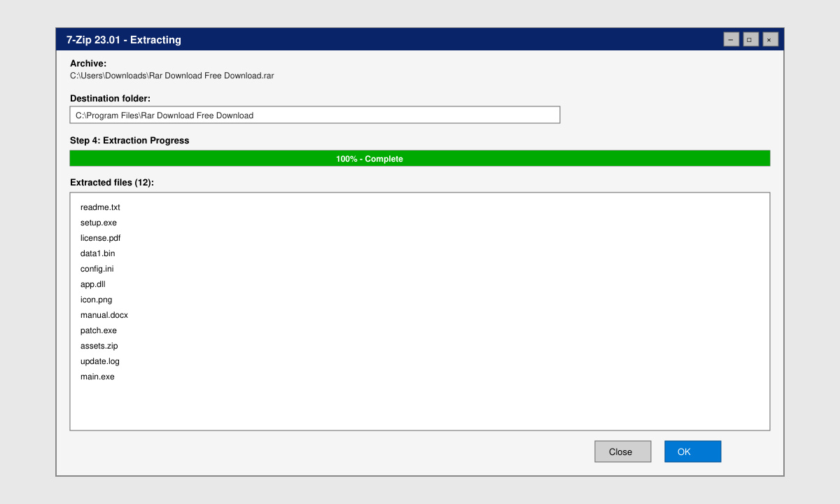Click the Destination folder input field

tap(315, 115)
